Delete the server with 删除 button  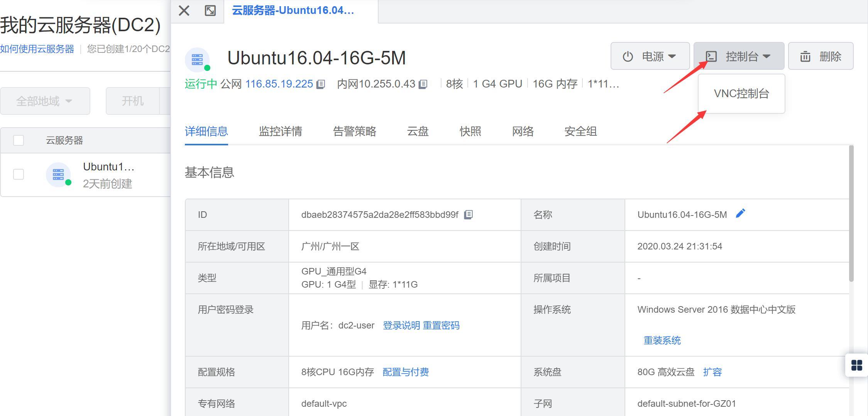821,56
